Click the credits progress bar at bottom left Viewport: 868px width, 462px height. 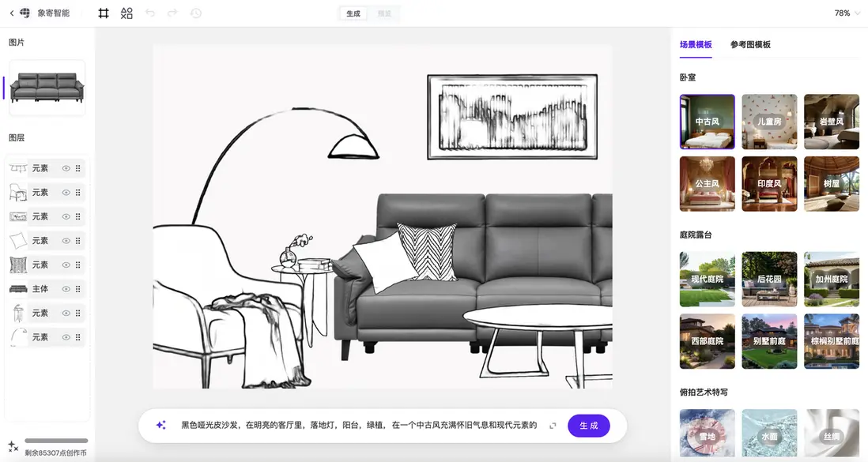[x=56, y=441]
